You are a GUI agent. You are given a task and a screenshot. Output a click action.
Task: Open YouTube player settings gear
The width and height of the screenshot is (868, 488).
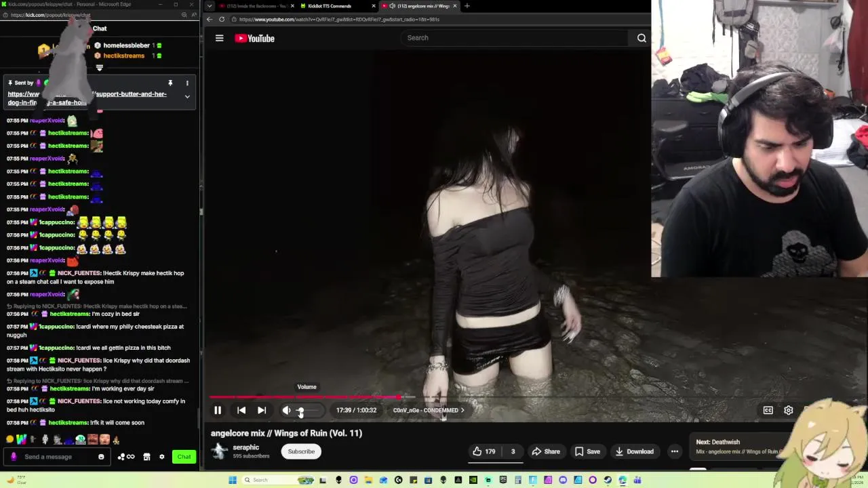click(789, 410)
